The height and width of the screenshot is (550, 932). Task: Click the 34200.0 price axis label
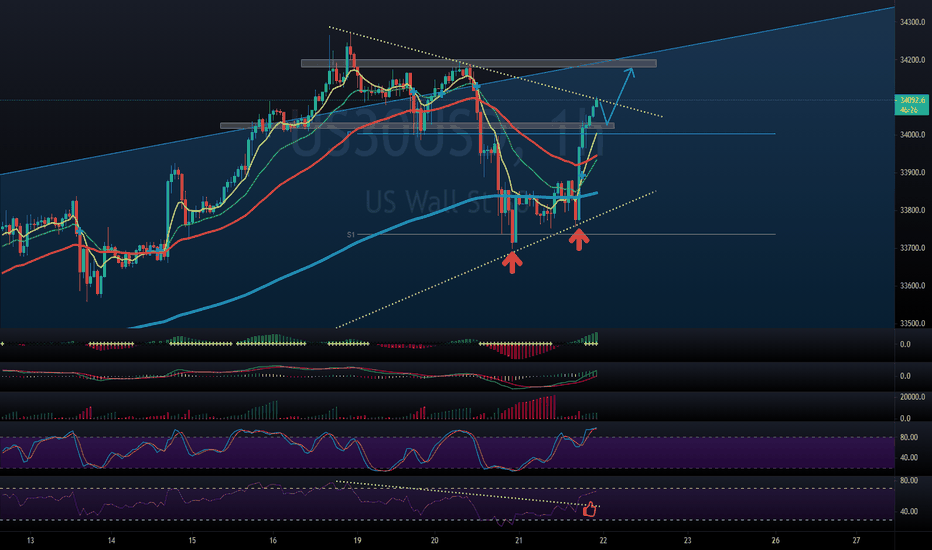click(x=912, y=59)
